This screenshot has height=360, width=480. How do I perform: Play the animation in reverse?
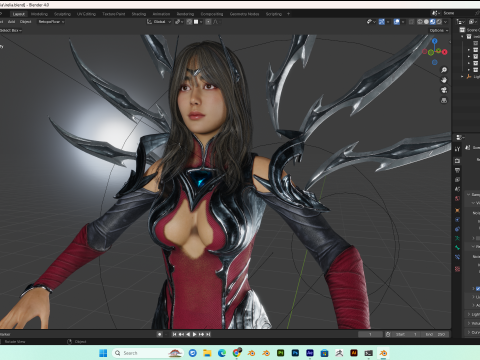coord(188,334)
